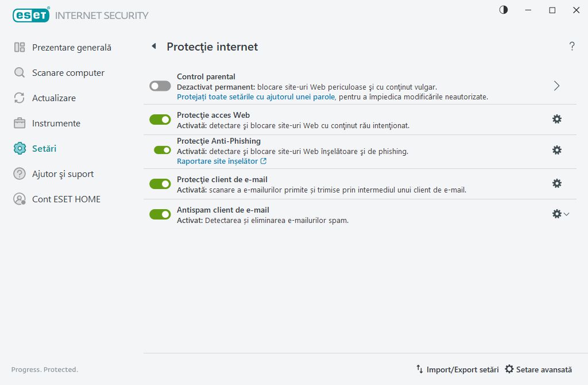Go back using the Protecţie internet back arrow
This screenshot has height=385, width=588.
pyautogui.click(x=153, y=46)
